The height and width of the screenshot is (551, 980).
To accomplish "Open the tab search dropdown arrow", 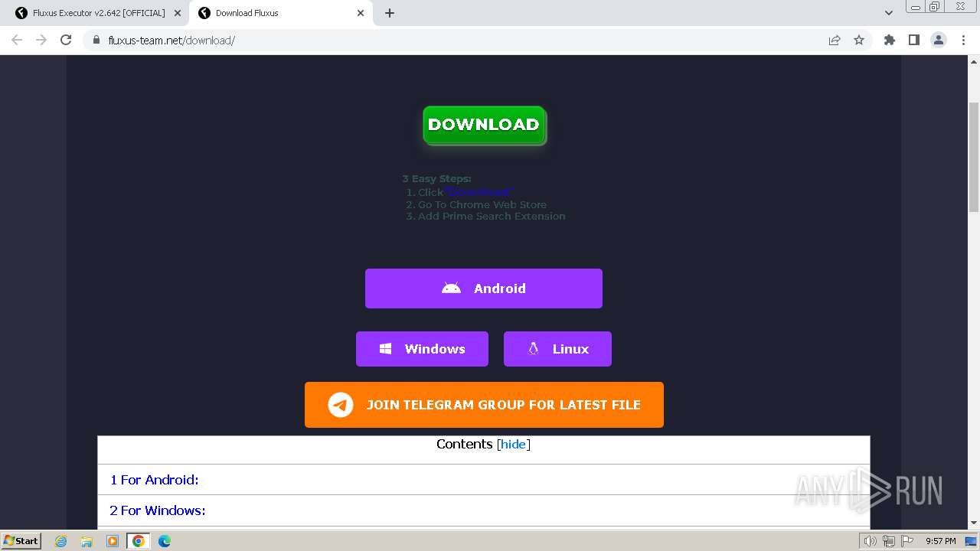I will [x=888, y=13].
